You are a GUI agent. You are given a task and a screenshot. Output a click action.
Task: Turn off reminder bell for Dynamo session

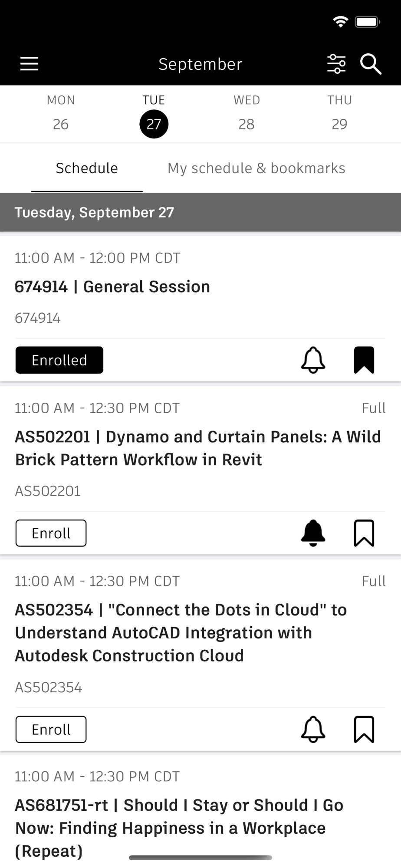coord(313,533)
